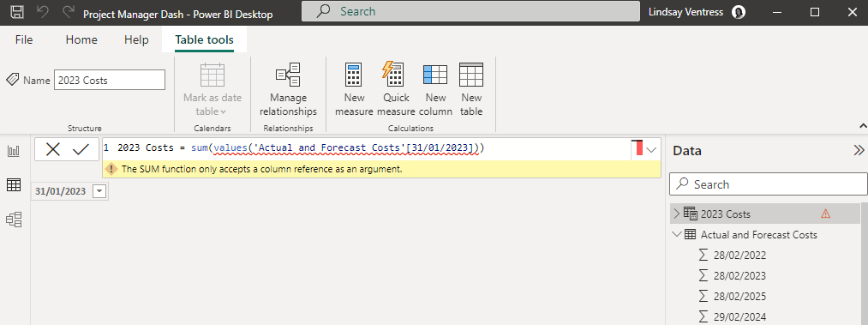Viewport: 868px width, 325px height.
Task: Click the error text about SUM function
Action: pyautogui.click(x=261, y=170)
